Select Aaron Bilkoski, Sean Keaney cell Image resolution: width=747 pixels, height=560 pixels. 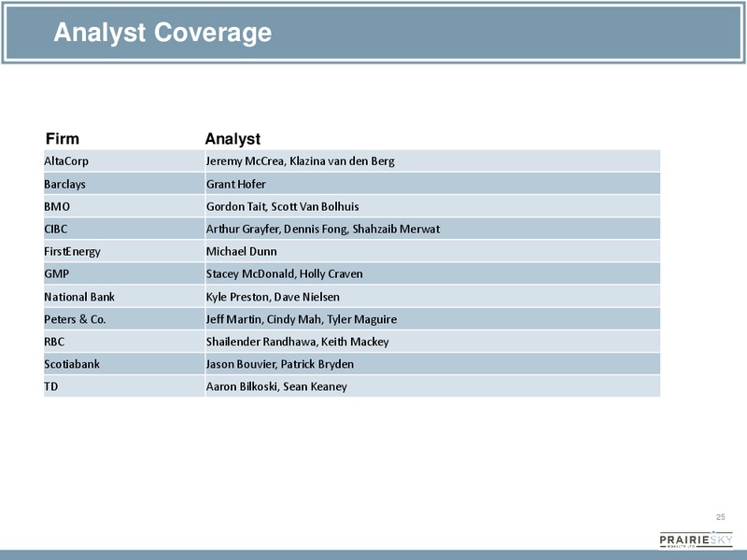[x=432, y=386]
